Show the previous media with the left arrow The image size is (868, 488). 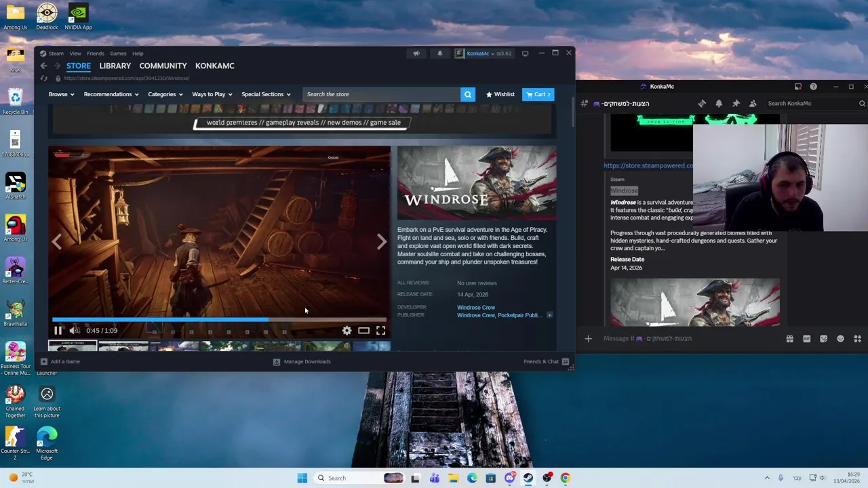coord(57,241)
